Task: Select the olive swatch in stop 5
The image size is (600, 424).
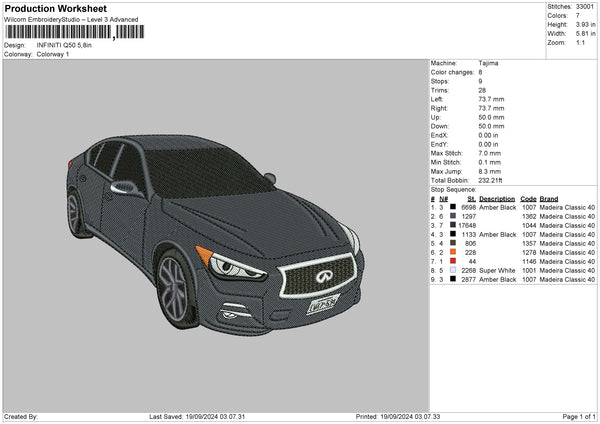Action: [x=455, y=243]
